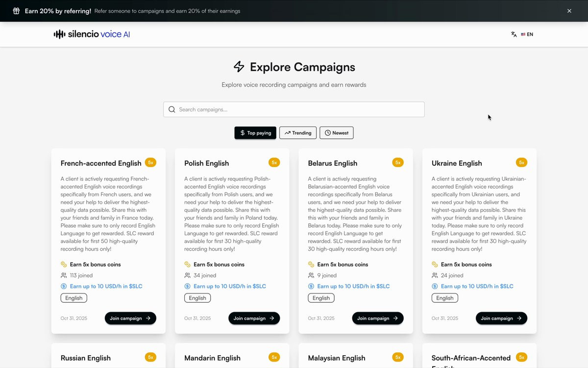Click the search magnifier icon

point(172,109)
